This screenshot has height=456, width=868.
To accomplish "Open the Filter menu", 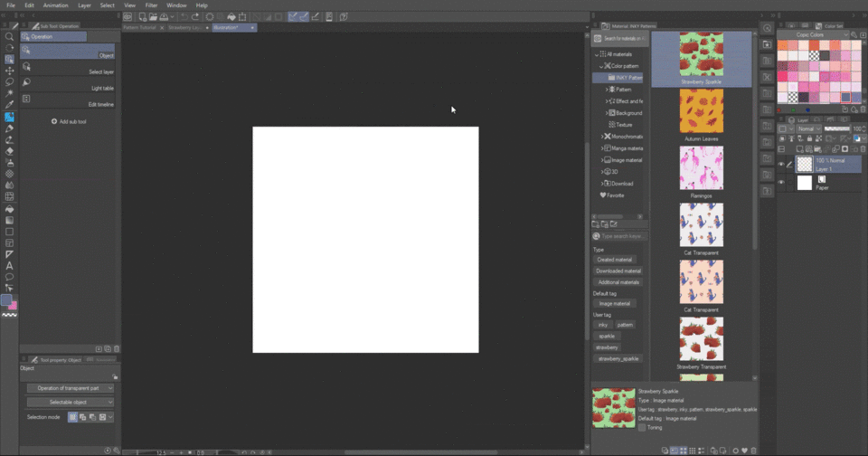I will click(151, 5).
